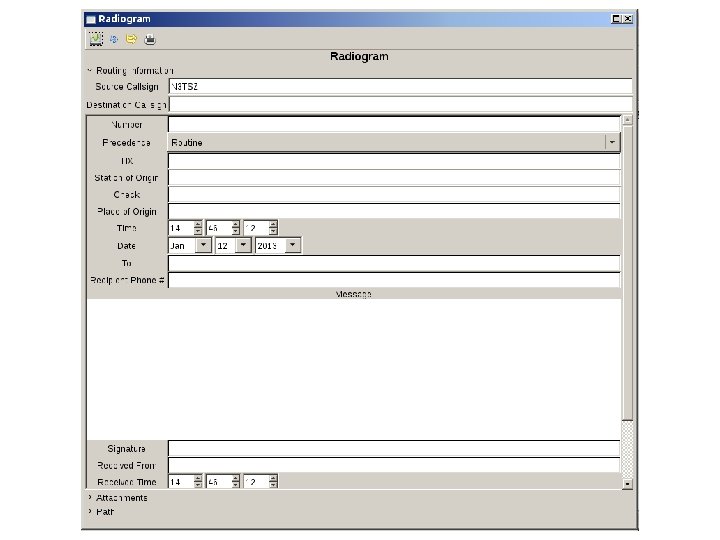This screenshot has width=720, height=540.
Task: Open the Date year dropdown
Action: coord(292,245)
